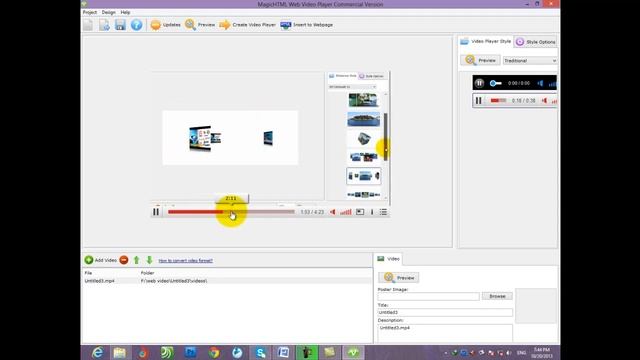640x360 pixels.
Task: Switch to Style Options tab
Action: tap(536, 42)
